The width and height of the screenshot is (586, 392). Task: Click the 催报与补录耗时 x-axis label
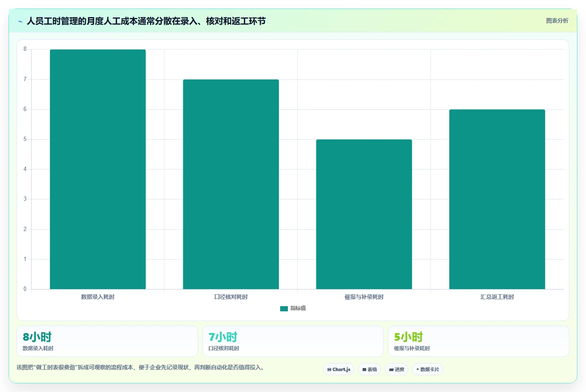pyautogui.click(x=364, y=297)
